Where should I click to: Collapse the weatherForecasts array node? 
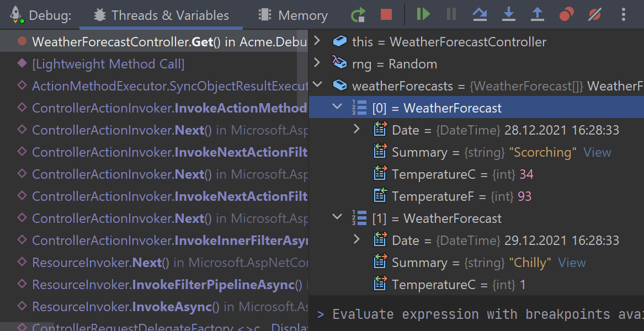coord(317,86)
